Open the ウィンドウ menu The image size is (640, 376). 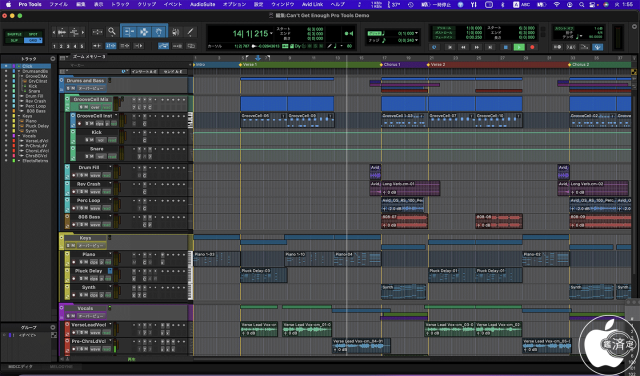[x=283, y=4]
